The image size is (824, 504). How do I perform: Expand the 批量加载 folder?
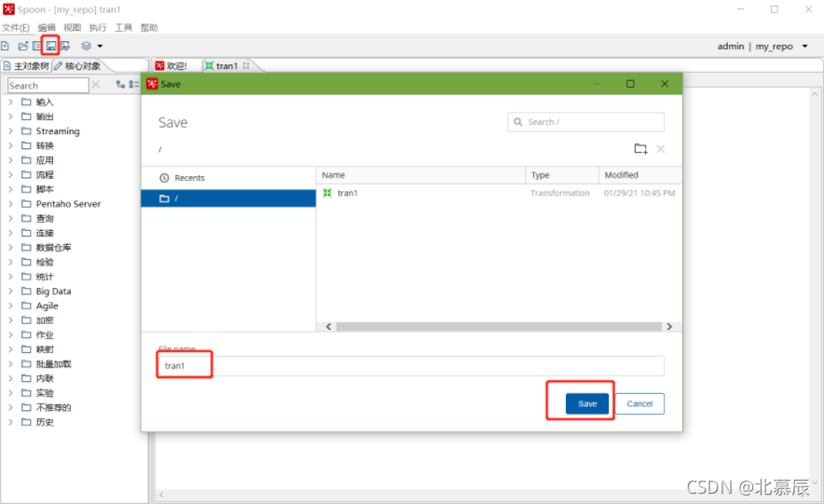coord(10,364)
